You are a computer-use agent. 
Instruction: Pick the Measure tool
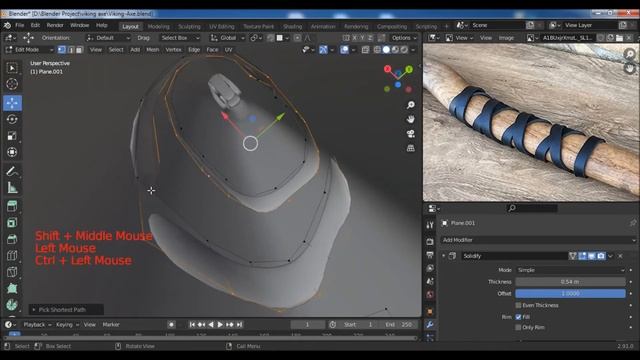pos(12,187)
